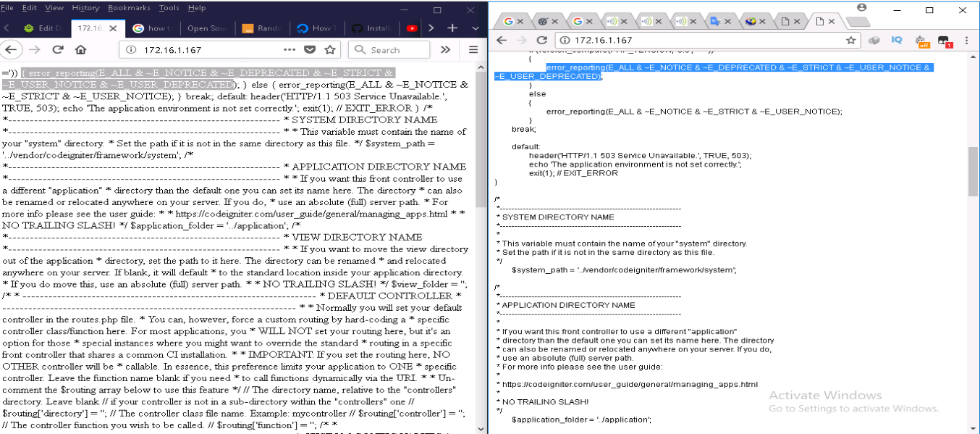View site information in Chrome address bar
Viewport: 980px width, 434px height.
[565, 41]
